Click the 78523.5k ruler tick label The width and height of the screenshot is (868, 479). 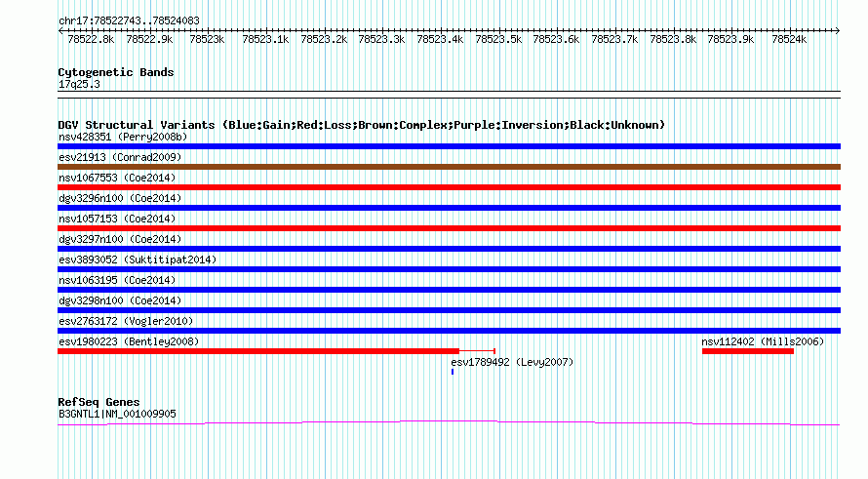[x=498, y=39]
